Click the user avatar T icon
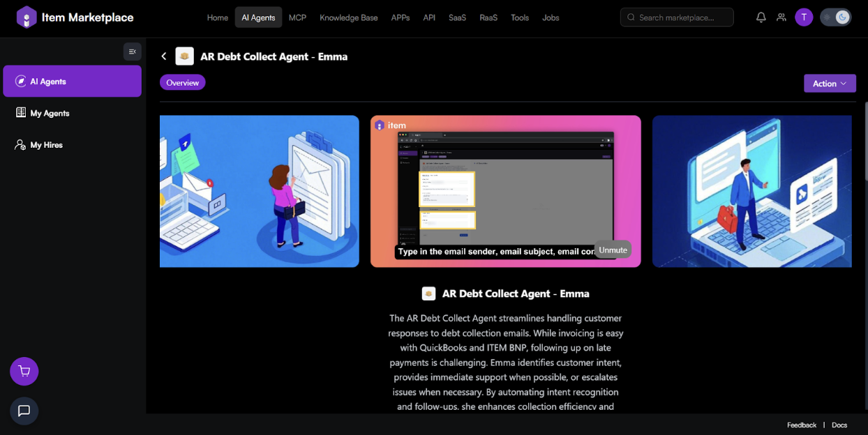 804,17
